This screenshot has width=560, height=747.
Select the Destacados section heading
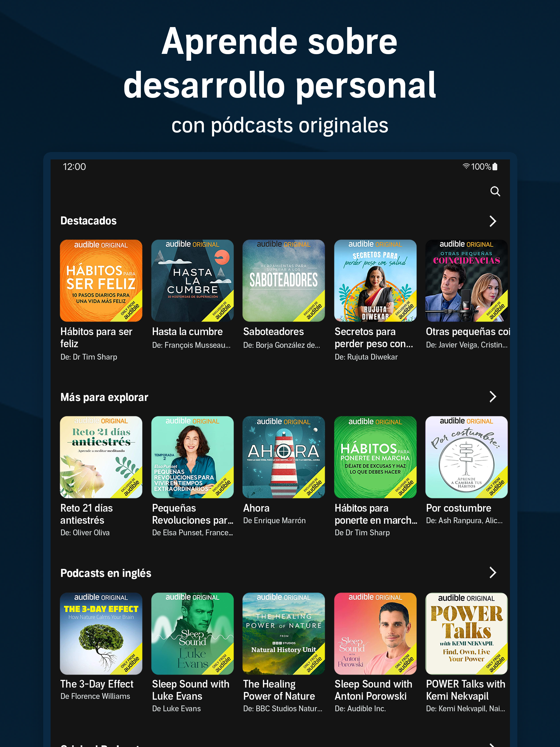pos(89,221)
